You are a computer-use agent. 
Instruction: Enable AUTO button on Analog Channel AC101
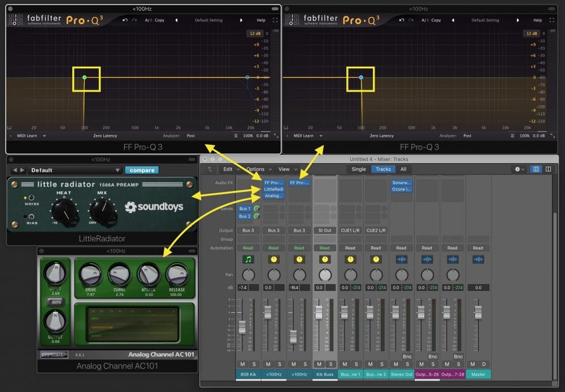pyautogui.click(x=55, y=302)
